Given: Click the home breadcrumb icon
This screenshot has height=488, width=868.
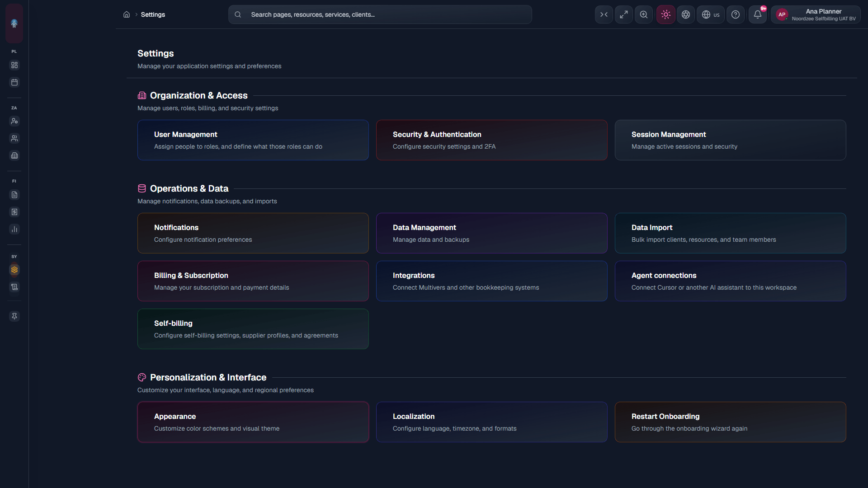Looking at the screenshot, I should click(127, 14).
